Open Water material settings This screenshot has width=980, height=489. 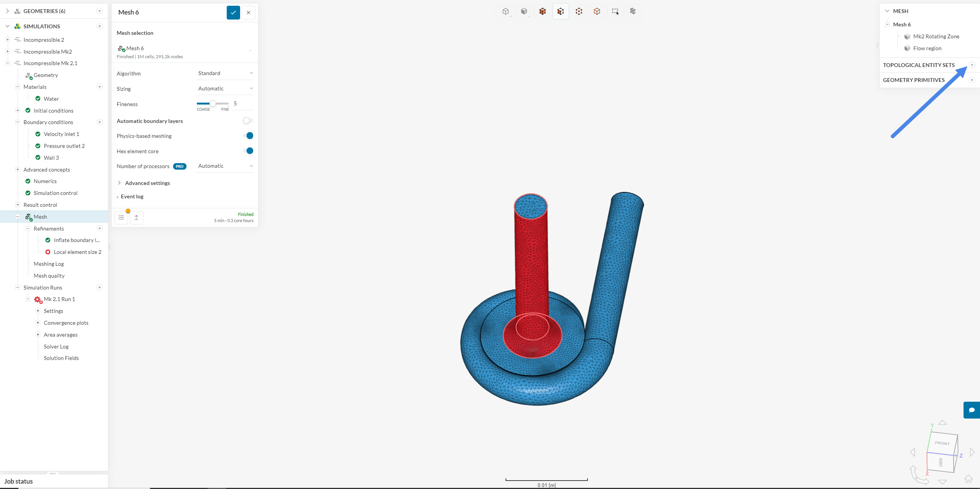point(51,99)
